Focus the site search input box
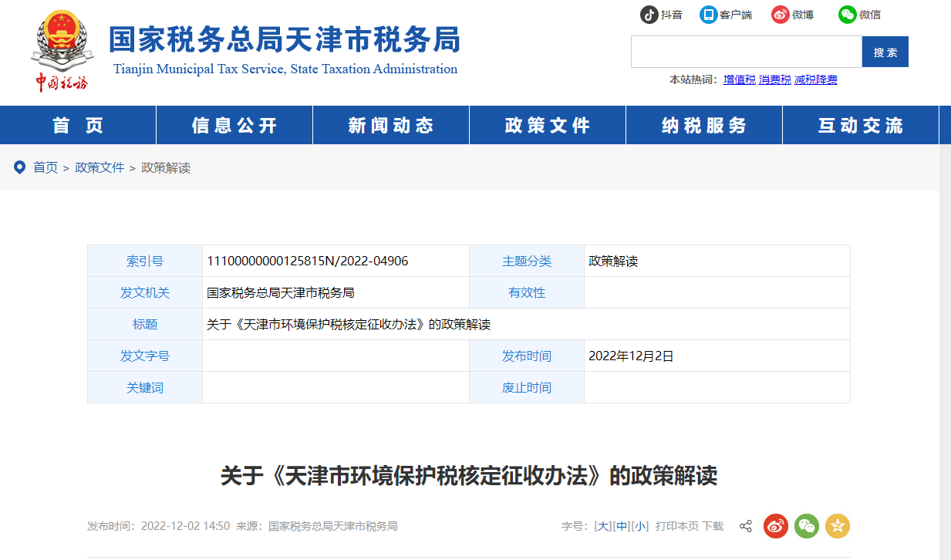The image size is (951, 560). coord(747,52)
